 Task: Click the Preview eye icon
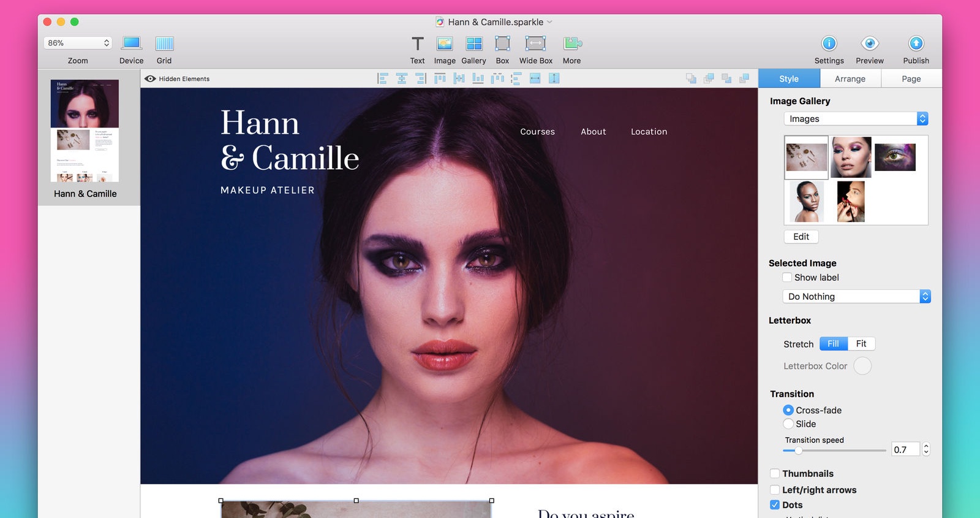(x=869, y=44)
